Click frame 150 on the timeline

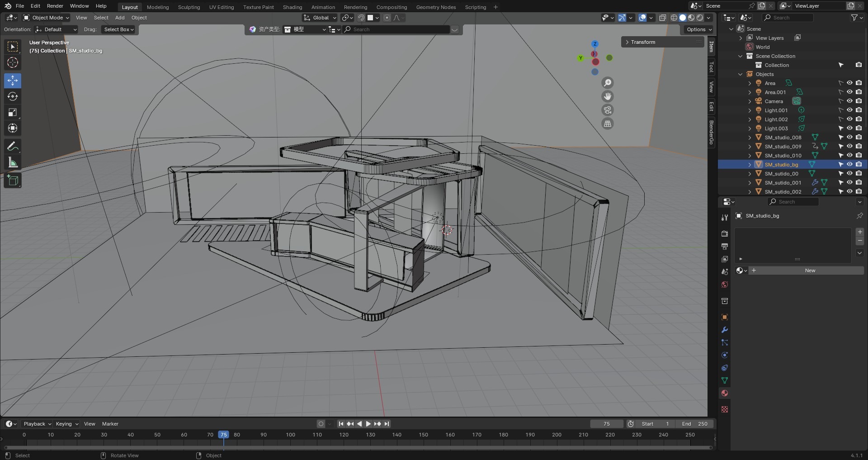tap(424, 435)
